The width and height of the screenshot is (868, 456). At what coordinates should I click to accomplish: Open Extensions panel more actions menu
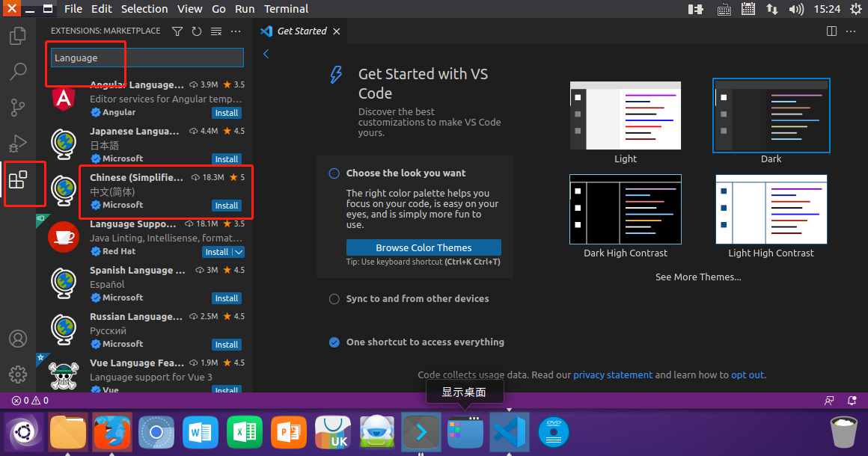[236, 31]
